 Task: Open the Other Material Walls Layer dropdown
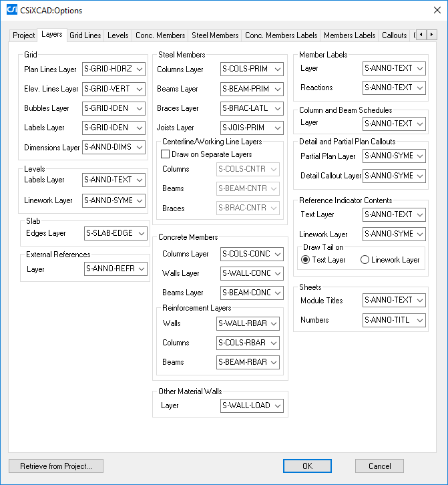(252, 406)
